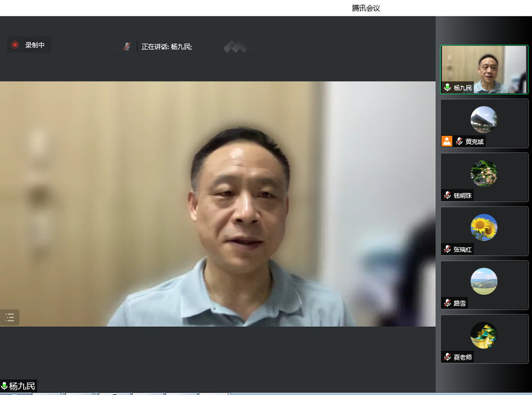Viewport: 532px width, 395px height.
Task: Click 路雪's landscape avatar
Action: point(483,281)
